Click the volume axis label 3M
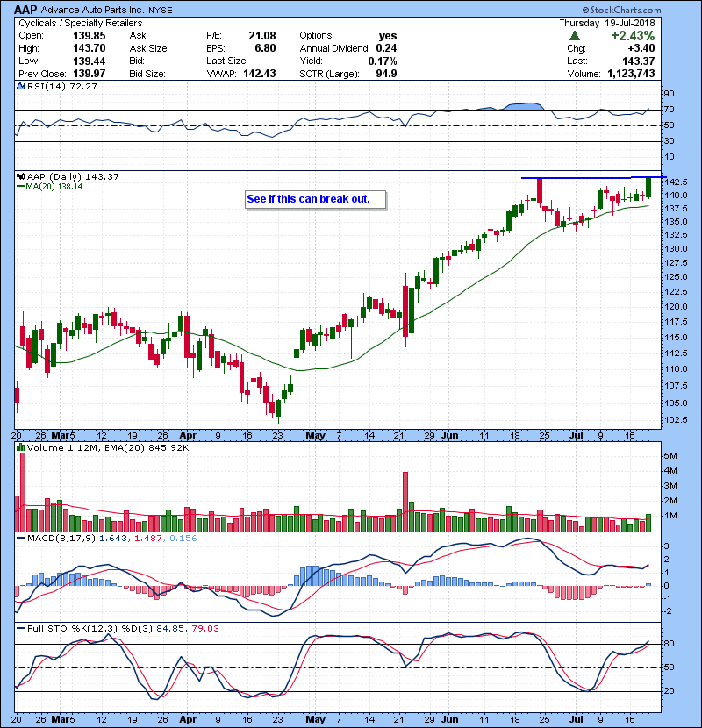702x728 pixels. click(x=670, y=486)
